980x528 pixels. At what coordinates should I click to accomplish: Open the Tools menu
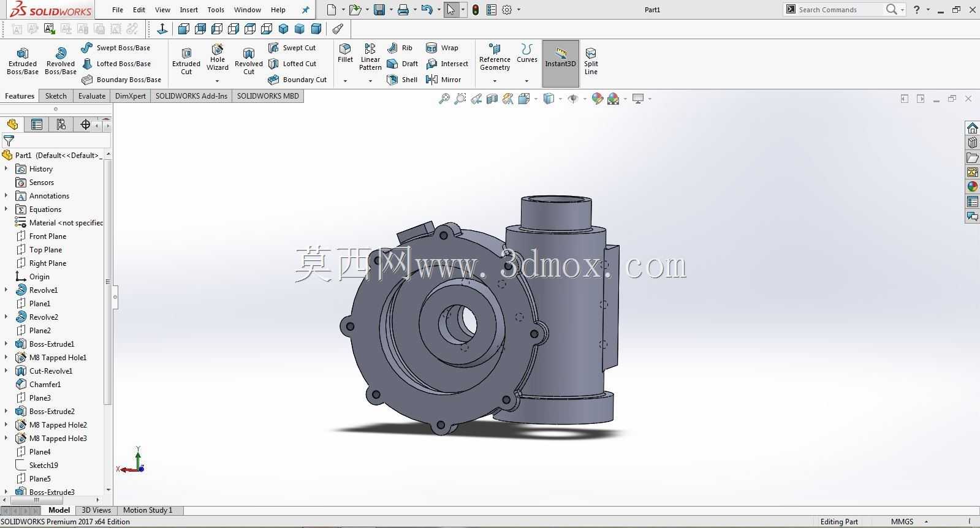pos(216,10)
